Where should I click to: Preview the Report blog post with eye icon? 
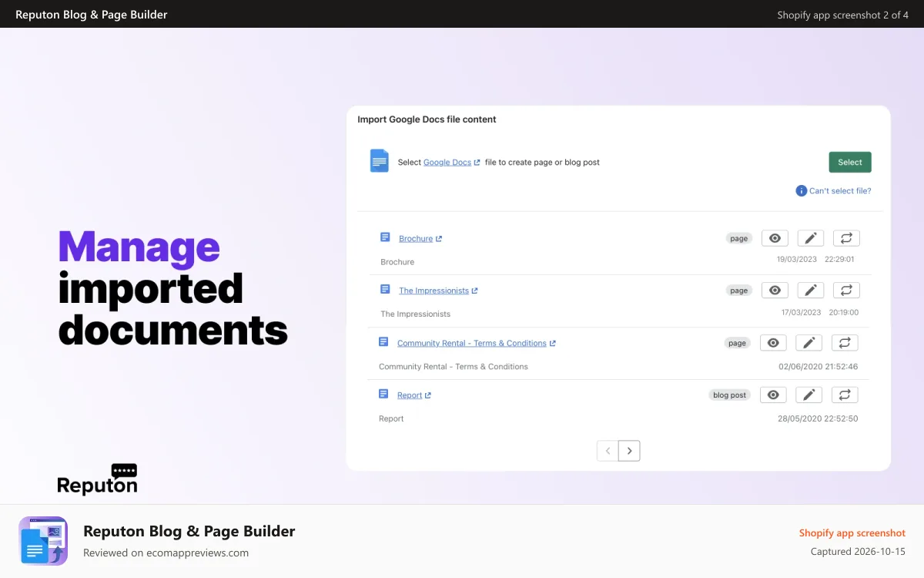coord(773,395)
